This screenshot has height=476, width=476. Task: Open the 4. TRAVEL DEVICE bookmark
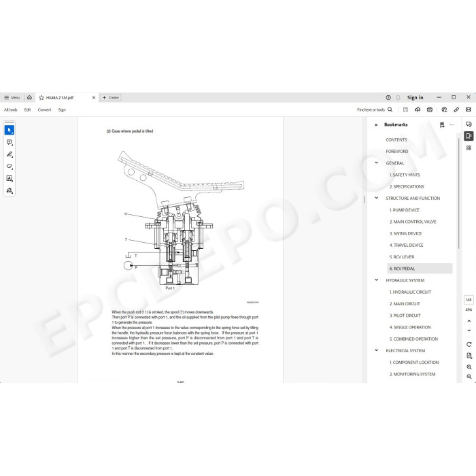(406, 245)
